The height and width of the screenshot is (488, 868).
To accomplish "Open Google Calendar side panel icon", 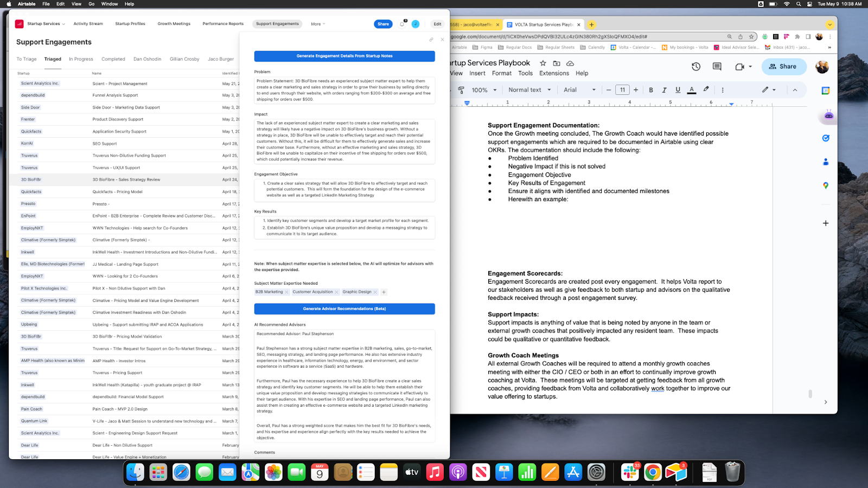I will [826, 91].
